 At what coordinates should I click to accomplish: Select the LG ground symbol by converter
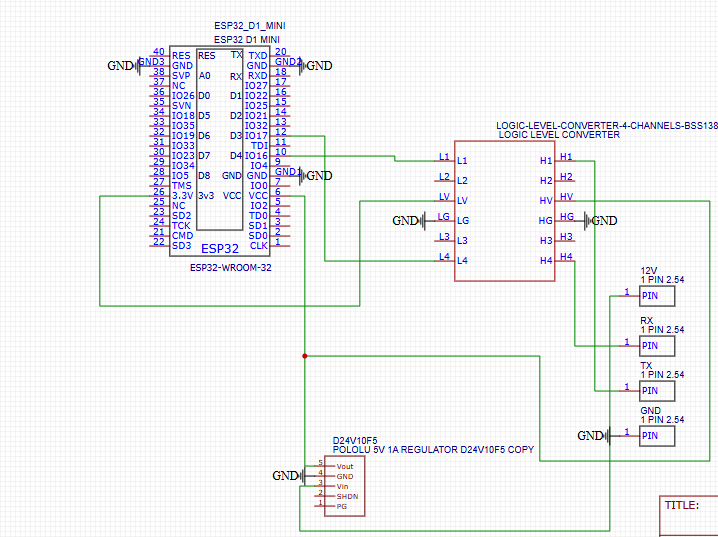[x=407, y=221]
